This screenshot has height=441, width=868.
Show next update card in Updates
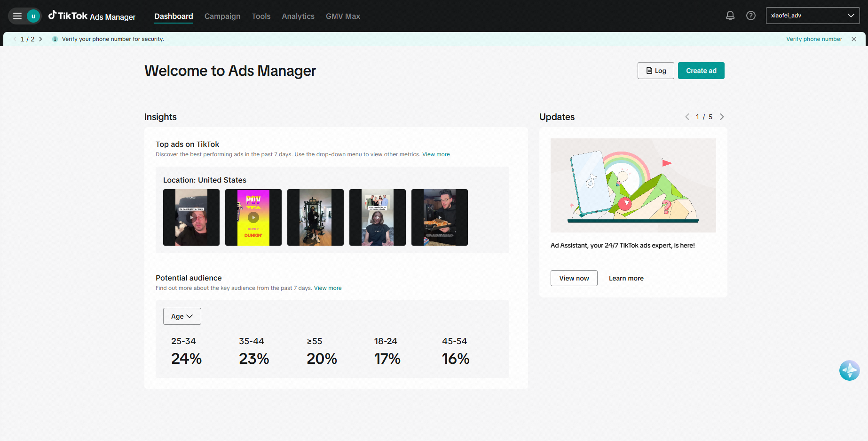click(722, 117)
